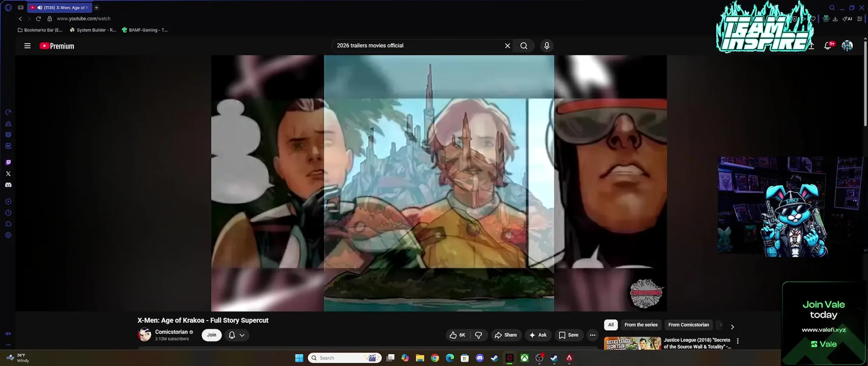
Task: Open history clock icon in sidebar
Action: point(8,213)
